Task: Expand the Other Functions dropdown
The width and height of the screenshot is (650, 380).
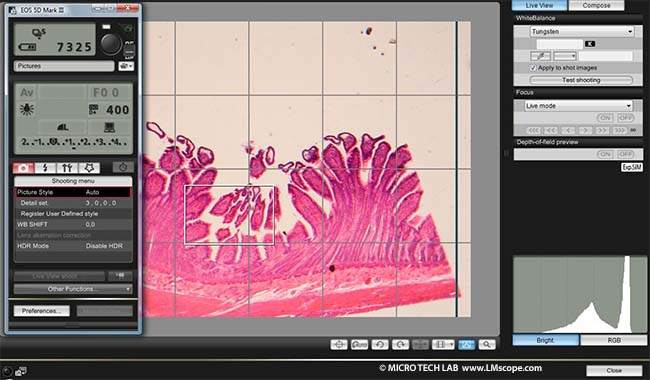Action: tap(73, 289)
